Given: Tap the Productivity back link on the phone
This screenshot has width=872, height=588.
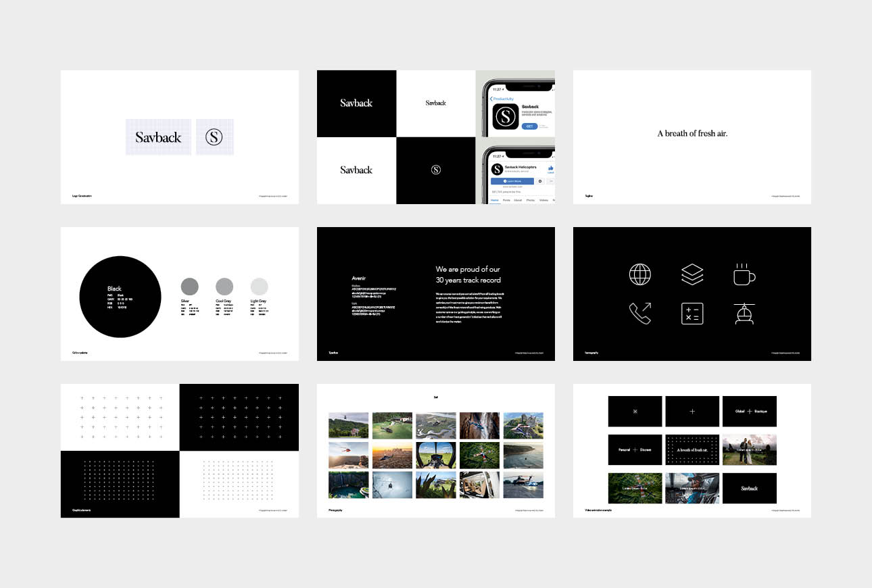Looking at the screenshot, I should tap(503, 99).
